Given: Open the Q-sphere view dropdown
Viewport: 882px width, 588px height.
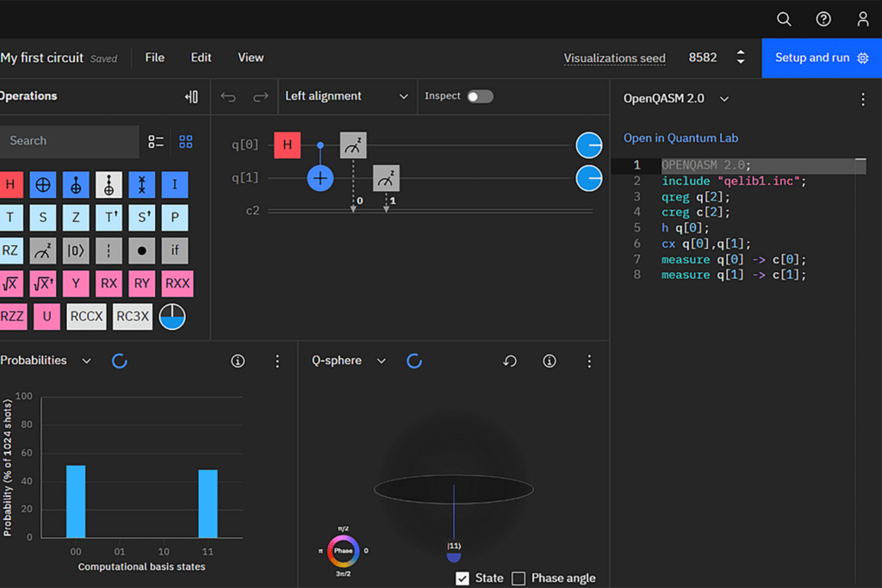Looking at the screenshot, I should tap(349, 361).
